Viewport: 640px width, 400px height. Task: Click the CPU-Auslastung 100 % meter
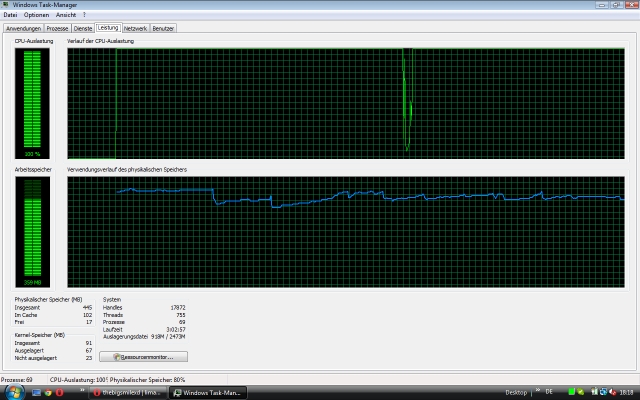click(32, 103)
